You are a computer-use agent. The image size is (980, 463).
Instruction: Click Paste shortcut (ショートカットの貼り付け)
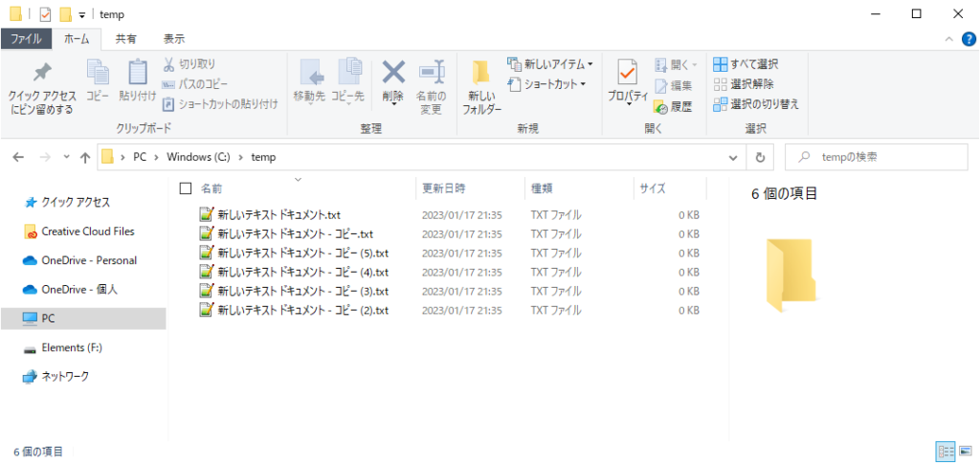pos(220,103)
